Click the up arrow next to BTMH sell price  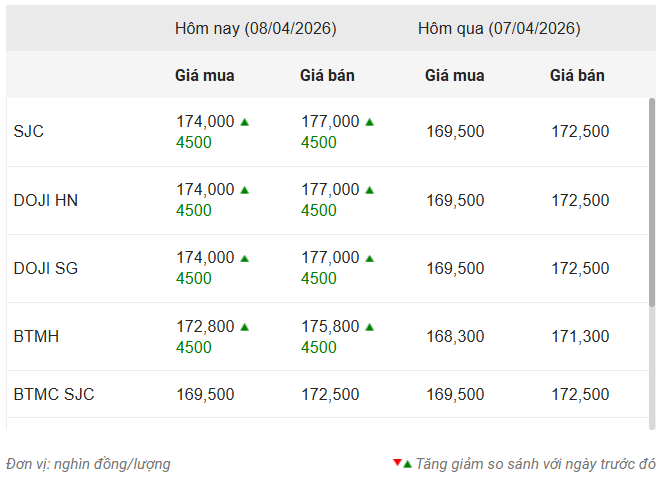pyautogui.click(x=370, y=327)
